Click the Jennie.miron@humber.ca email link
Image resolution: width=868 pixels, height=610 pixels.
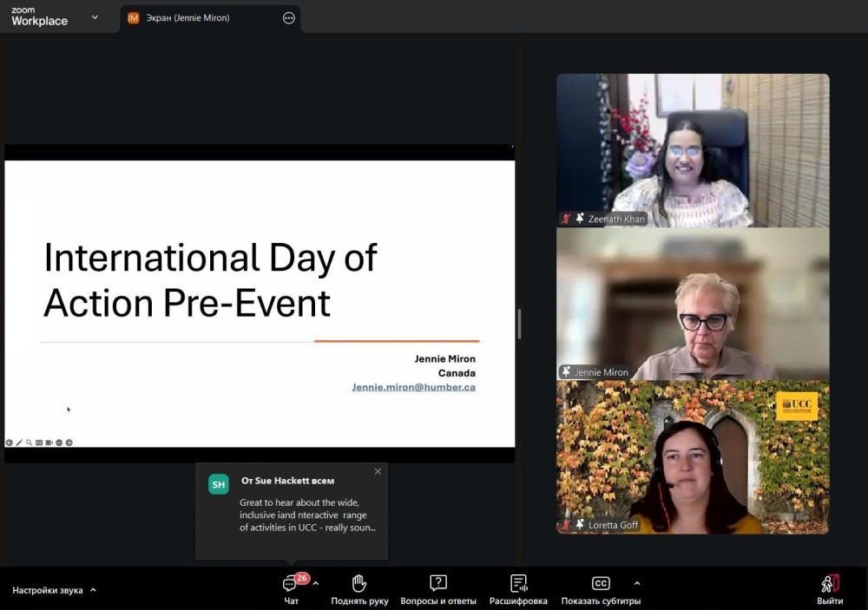point(413,387)
